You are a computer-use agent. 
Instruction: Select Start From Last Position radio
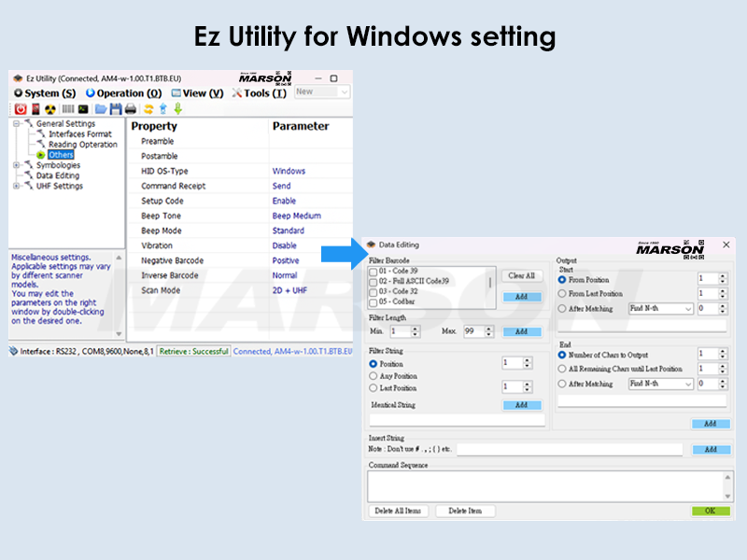point(562,294)
